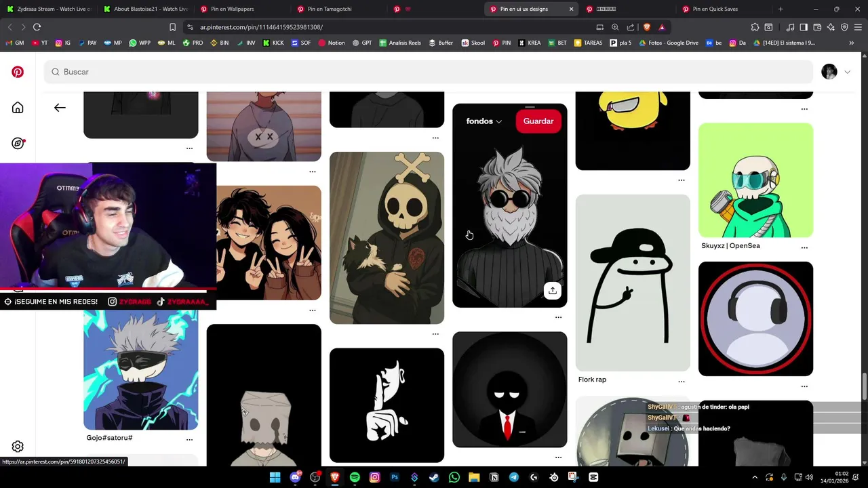Image resolution: width=868 pixels, height=488 pixels.
Task: Expand hidden system tray icons arrow
Action: (x=755, y=477)
